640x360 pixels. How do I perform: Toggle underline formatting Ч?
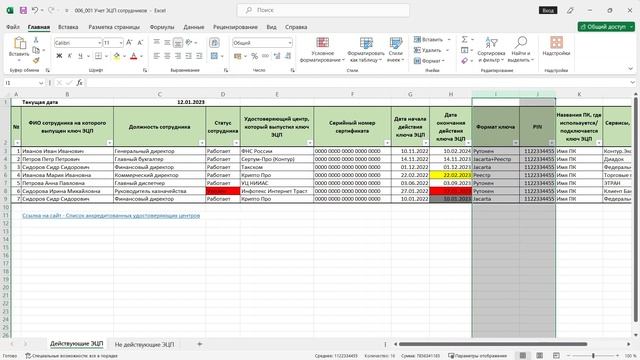[x=80, y=56]
